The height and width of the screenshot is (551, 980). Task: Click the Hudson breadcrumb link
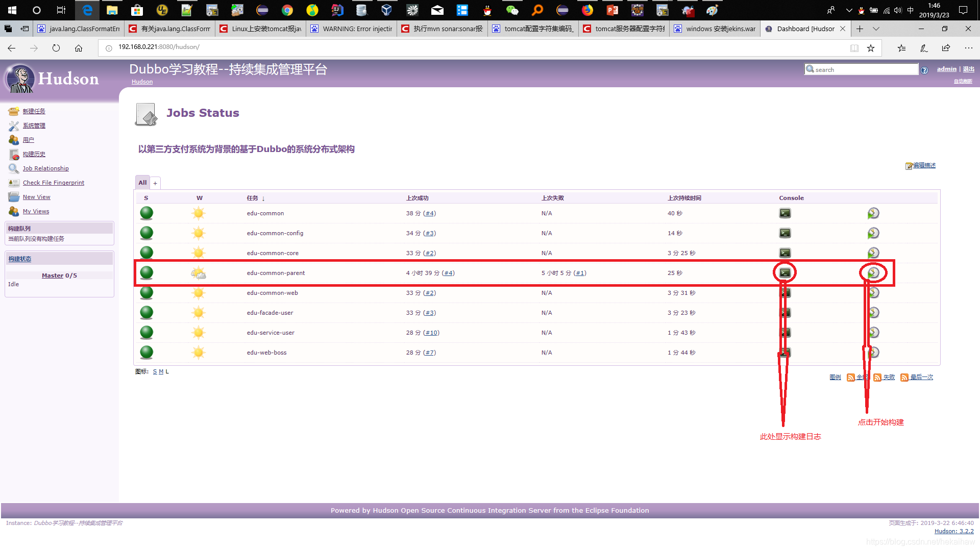point(142,82)
